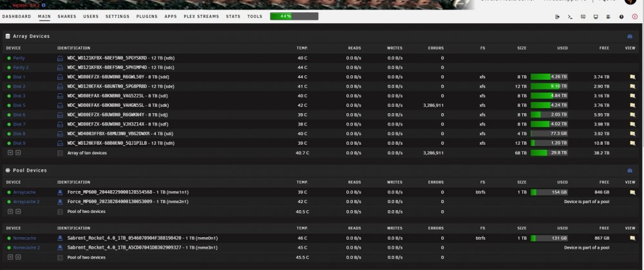The width and height of the screenshot is (644, 270).
Task: Click the green status dot for Disk 1
Action: [x=9, y=77]
